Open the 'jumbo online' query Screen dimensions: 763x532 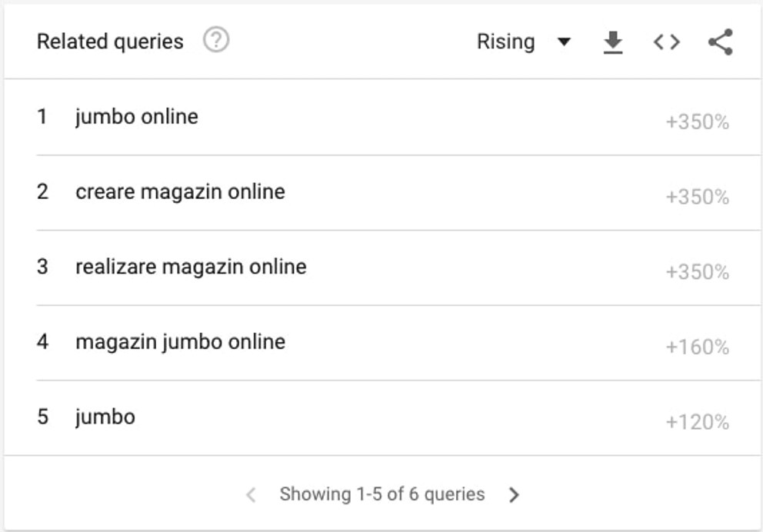coord(137,117)
